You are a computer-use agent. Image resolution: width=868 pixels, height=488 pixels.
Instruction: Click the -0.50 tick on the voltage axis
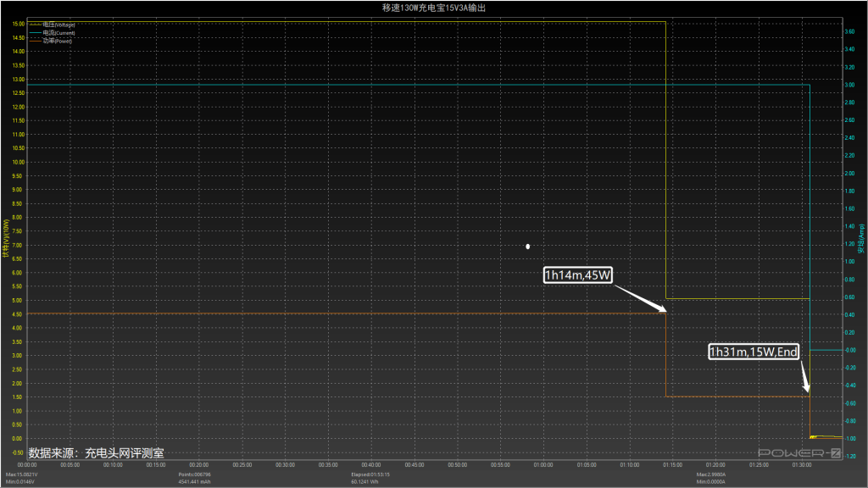19,452
